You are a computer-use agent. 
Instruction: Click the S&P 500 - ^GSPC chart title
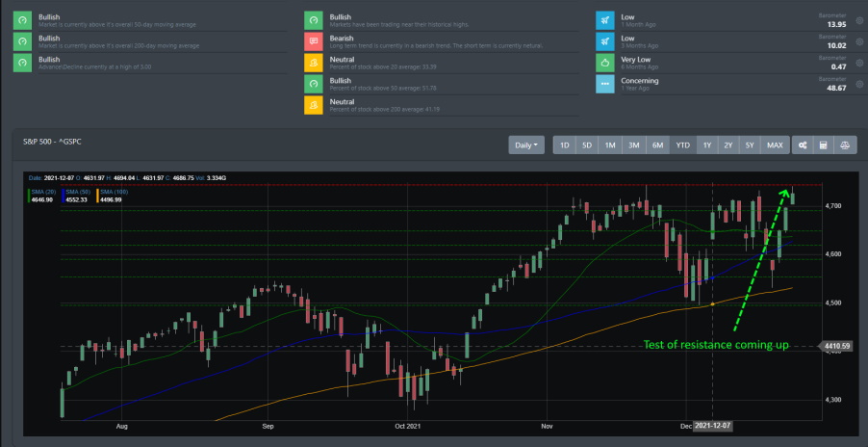53,142
